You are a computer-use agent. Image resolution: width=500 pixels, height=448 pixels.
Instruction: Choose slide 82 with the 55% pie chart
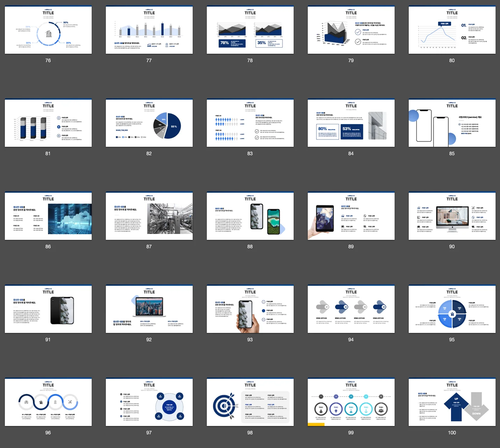149,123
